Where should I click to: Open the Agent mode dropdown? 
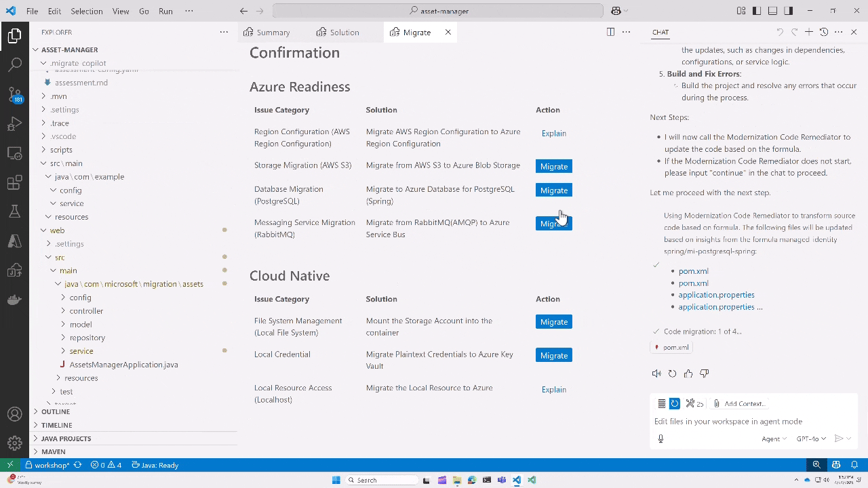tap(773, 439)
